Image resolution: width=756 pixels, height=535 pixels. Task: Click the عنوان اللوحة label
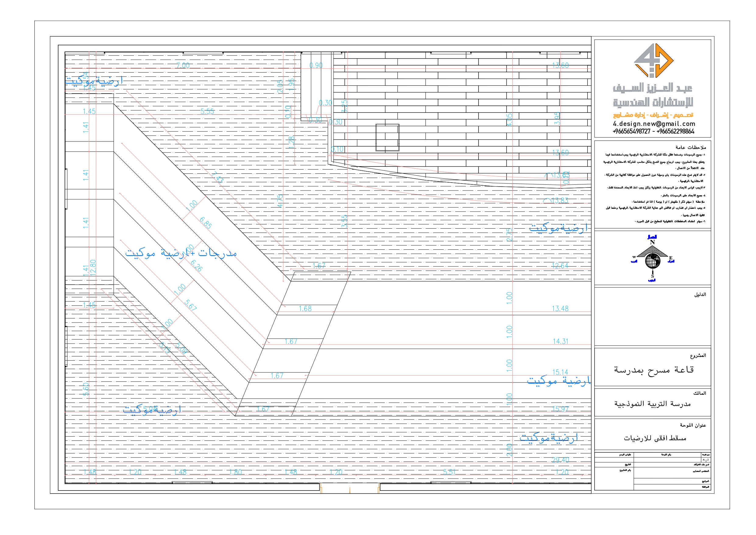[x=693, y=425]
